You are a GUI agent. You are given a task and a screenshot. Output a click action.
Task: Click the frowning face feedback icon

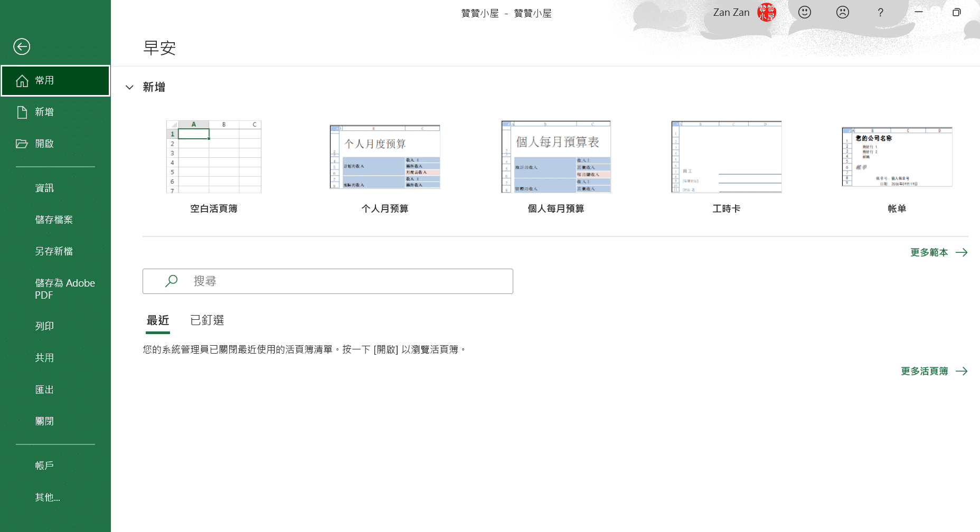click(x=843, y=12)
